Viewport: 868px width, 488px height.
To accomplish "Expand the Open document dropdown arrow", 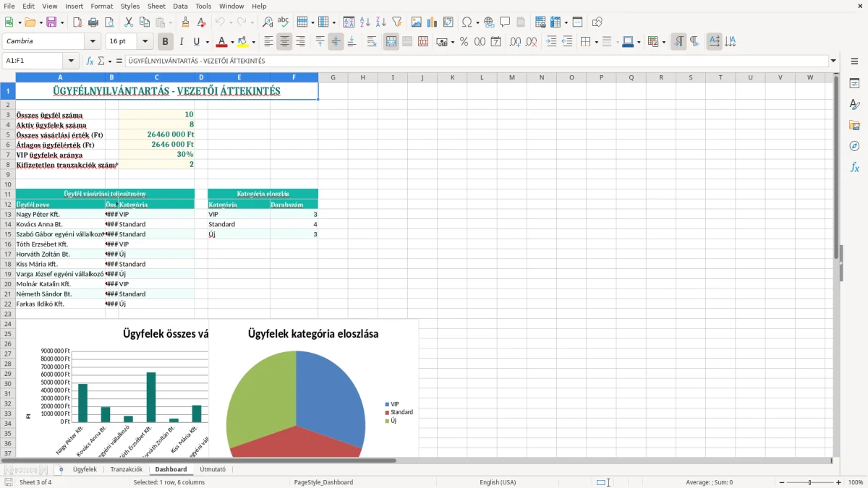I will click(x=40, y=22).
